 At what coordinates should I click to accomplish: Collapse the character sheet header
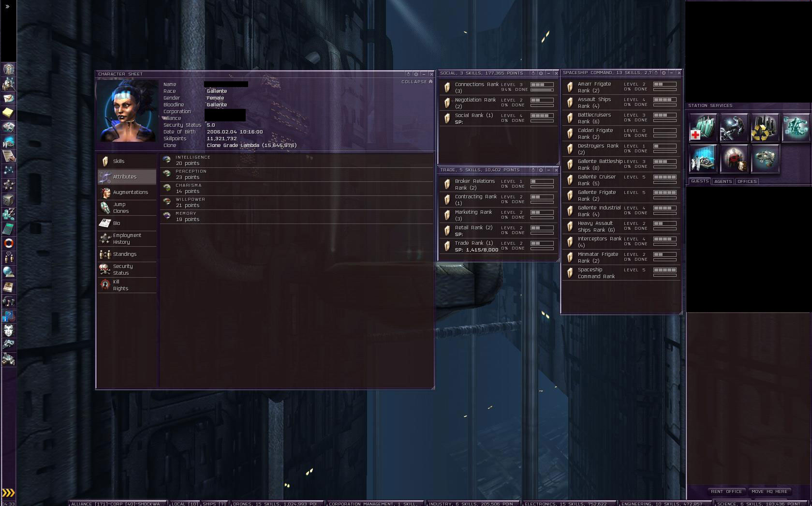click(x=417, y=82)
